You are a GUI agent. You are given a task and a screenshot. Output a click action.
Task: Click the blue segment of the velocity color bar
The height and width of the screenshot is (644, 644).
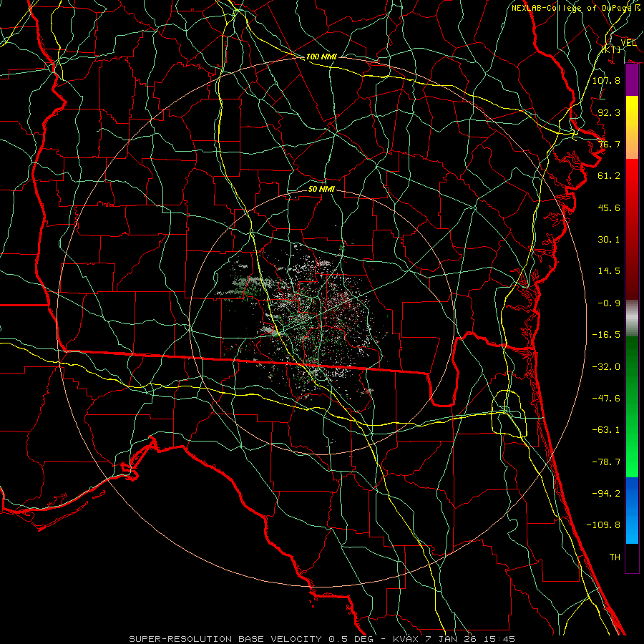(x=632, y=510)
